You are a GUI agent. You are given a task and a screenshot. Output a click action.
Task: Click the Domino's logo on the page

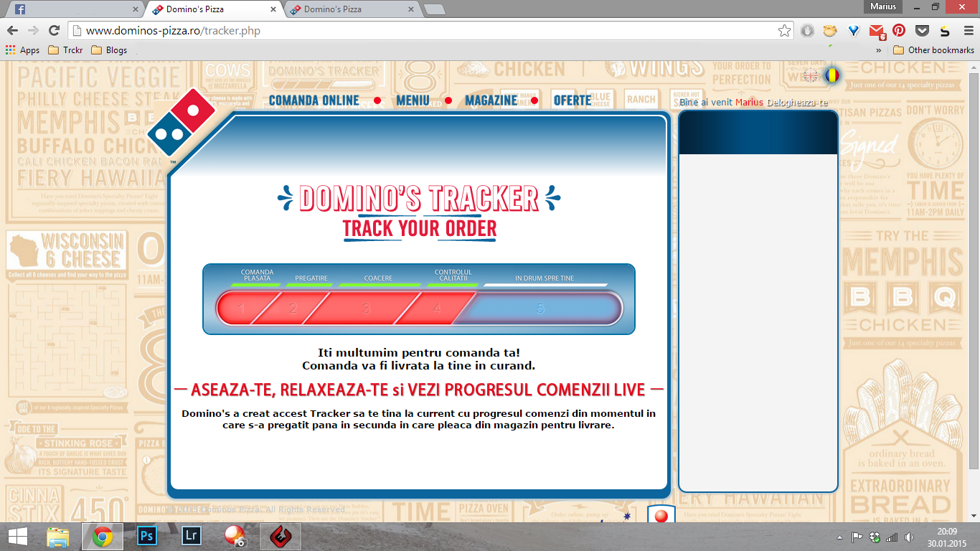[181, 123]
